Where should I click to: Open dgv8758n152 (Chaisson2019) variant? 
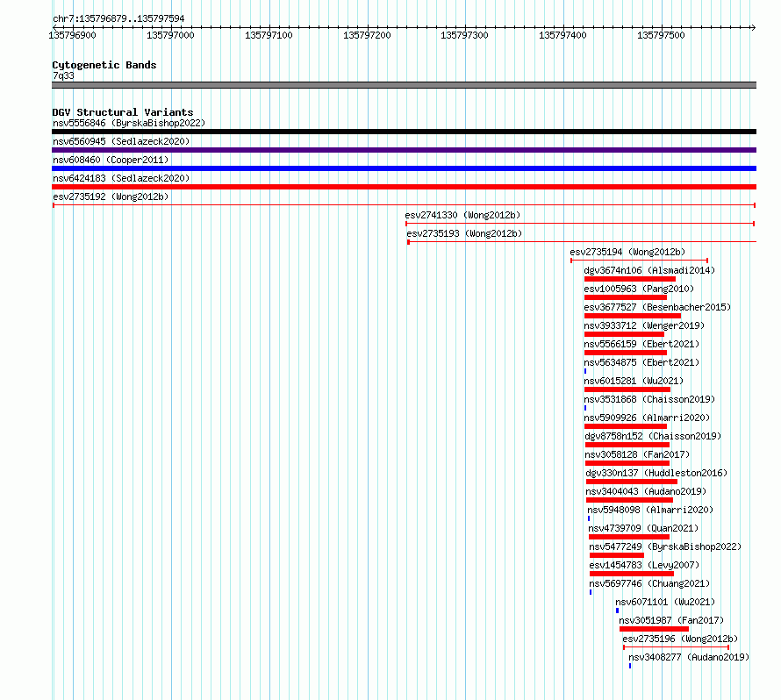click(653, 436)
